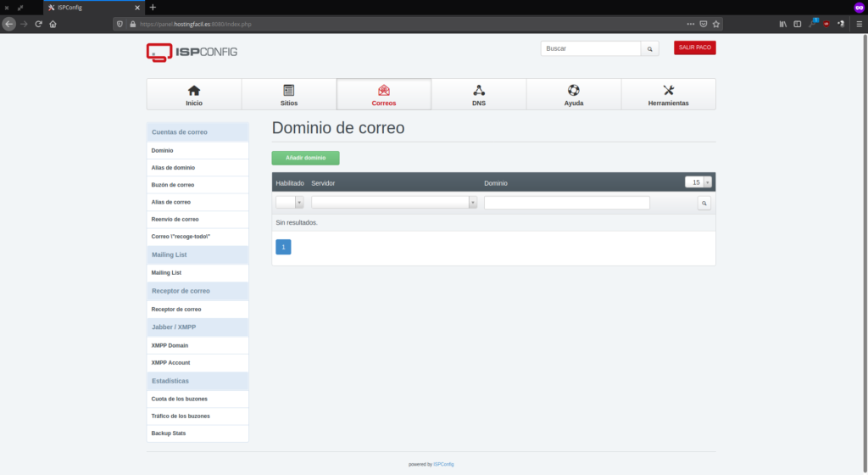Open the Ayuda lifebuoy icon
The height and width of the screenshot is (475, 868).
pyautogui.click(x=574, y=91)
